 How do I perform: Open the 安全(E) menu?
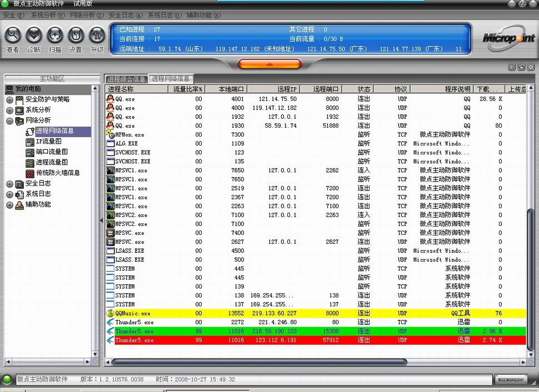[14, 15]
